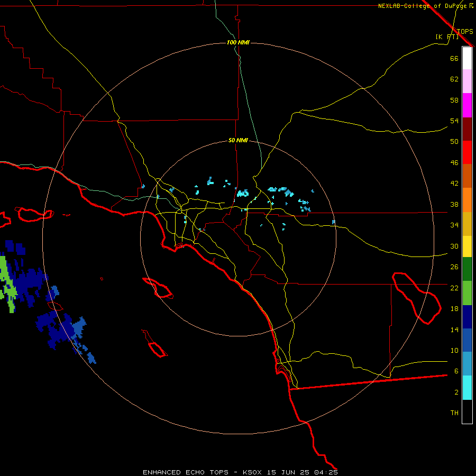Click the '100 NMI' range ring label

click(x=238, y=42)
